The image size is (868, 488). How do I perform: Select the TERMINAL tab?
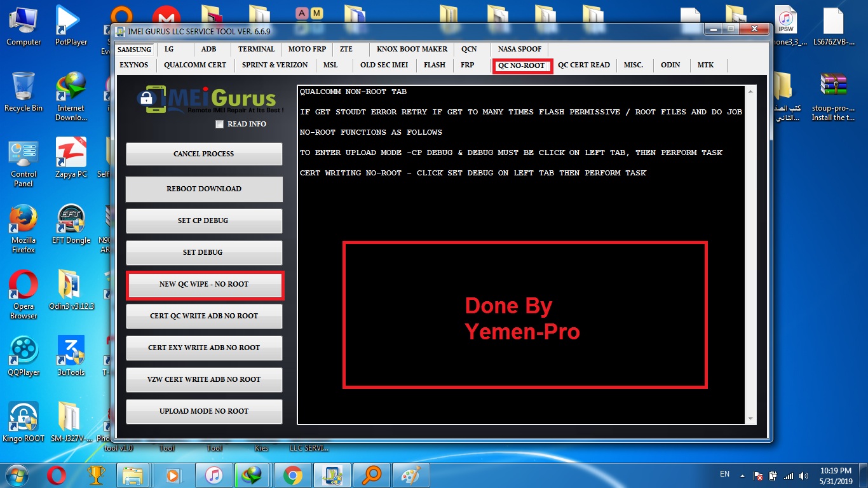tap(256, 49)
